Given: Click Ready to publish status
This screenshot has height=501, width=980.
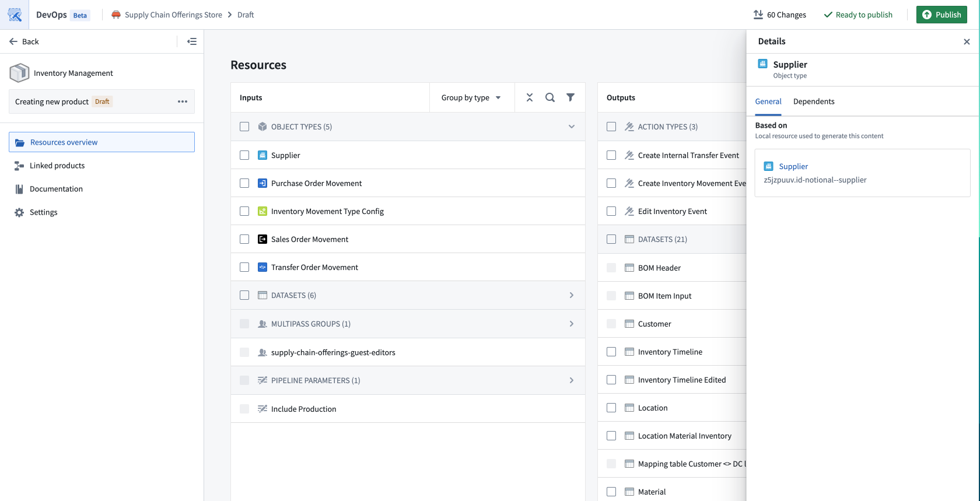Looking at the screenshot, I should point(858,15).
